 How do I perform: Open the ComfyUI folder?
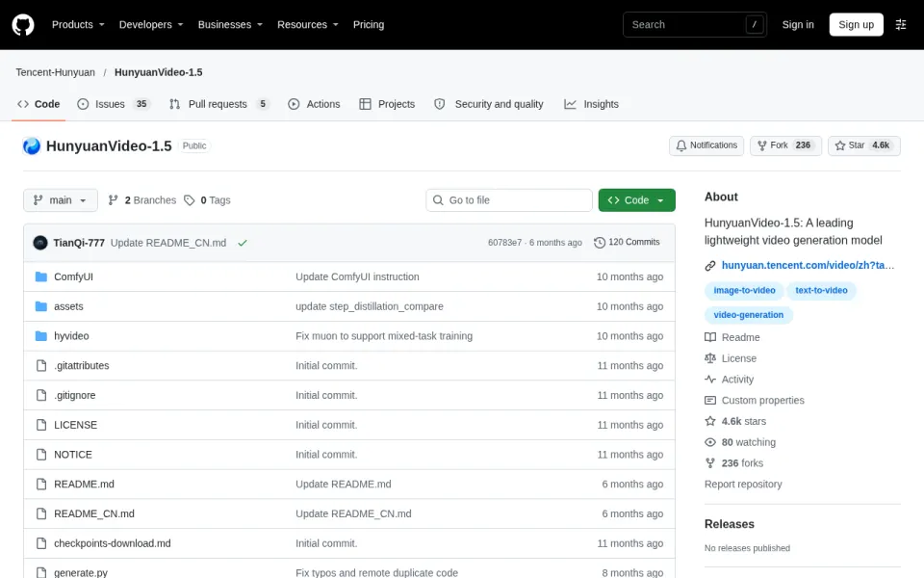[74, 276]
